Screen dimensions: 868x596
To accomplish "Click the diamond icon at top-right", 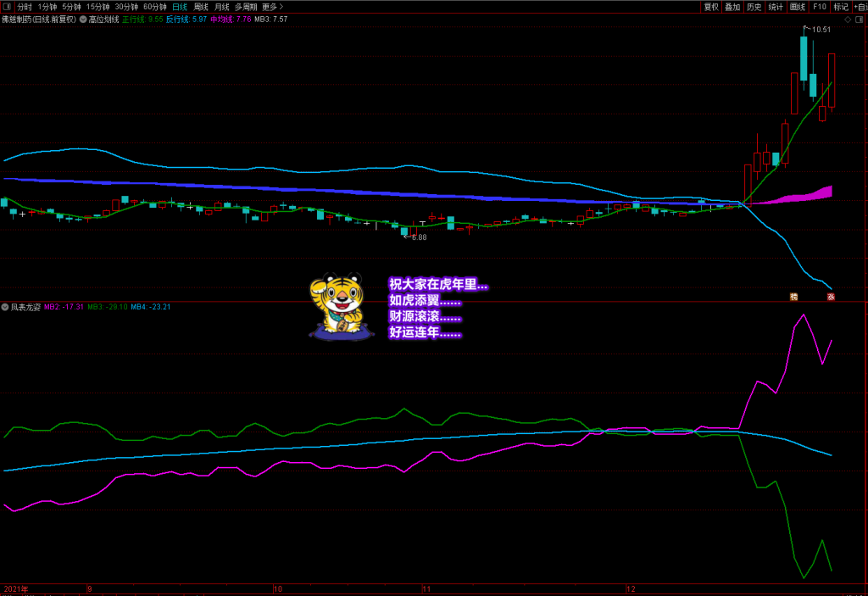I will pos(848,19).
